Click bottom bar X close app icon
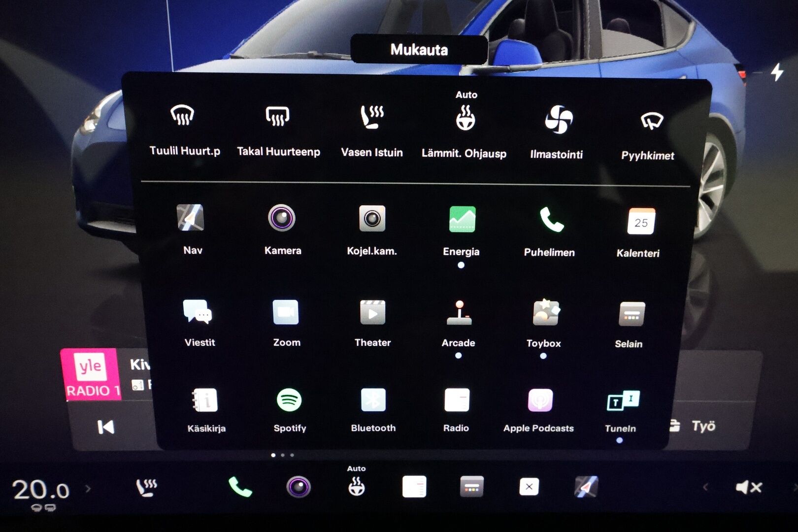Image resolution: width=798 pixels, height=532 pixels. 529,487
